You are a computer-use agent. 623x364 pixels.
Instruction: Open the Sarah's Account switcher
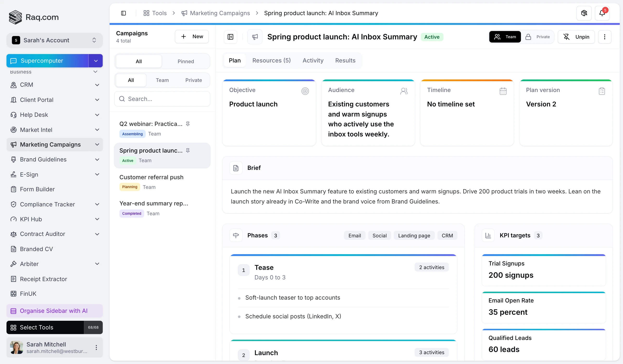pyautogui.click(x=55, y=40)
